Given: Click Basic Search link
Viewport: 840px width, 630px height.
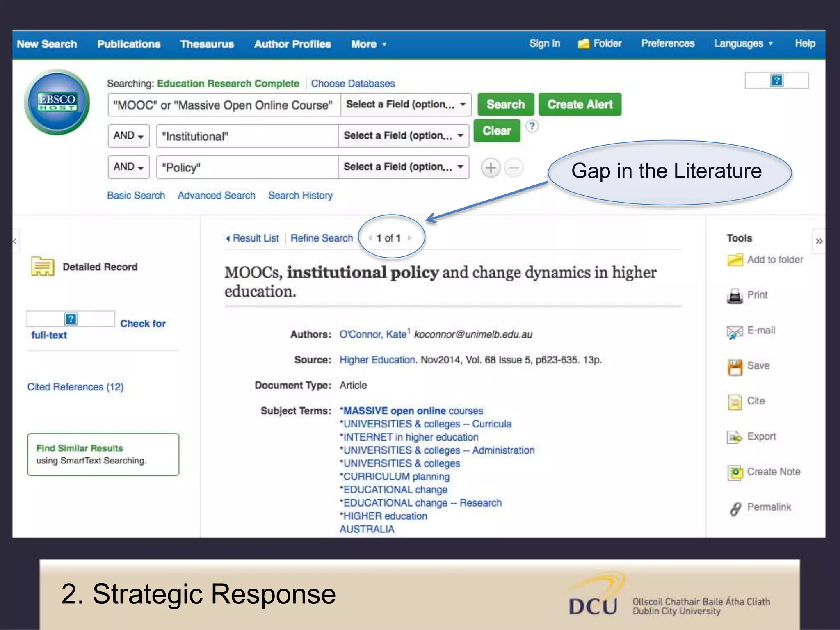Looking at the screenshot, I should point(136,195).
